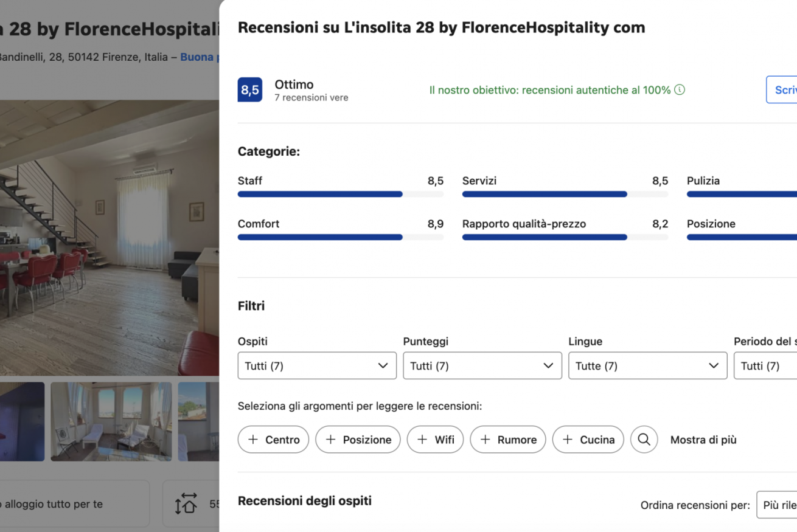The image size is (797, 532).
Task: Click the Comfort rating bar
Action: [x=341, y=237]
